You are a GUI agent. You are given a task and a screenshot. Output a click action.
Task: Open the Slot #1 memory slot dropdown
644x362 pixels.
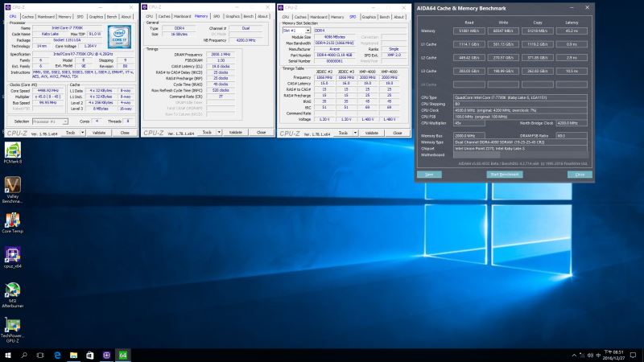pos(296,31)
